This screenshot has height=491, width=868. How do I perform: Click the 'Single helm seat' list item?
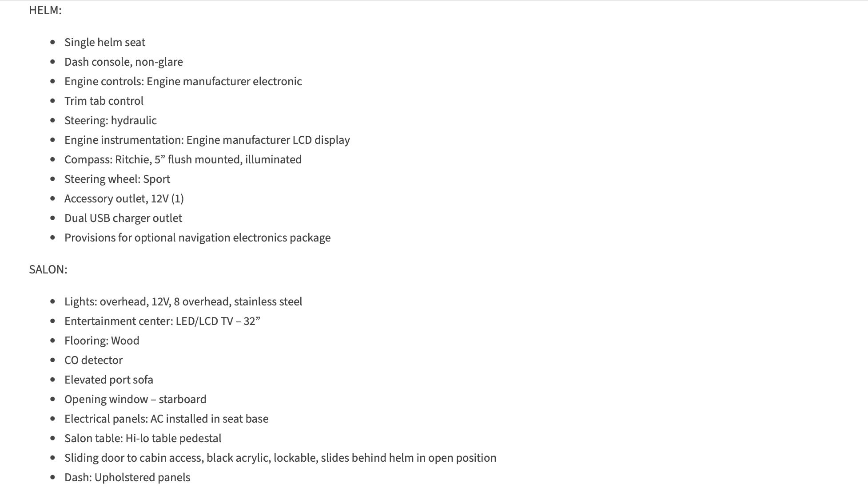pos(105,42)
